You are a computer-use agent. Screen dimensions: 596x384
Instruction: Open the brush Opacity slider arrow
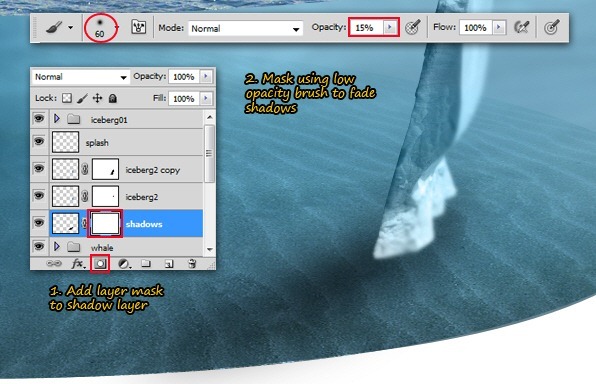390,27
